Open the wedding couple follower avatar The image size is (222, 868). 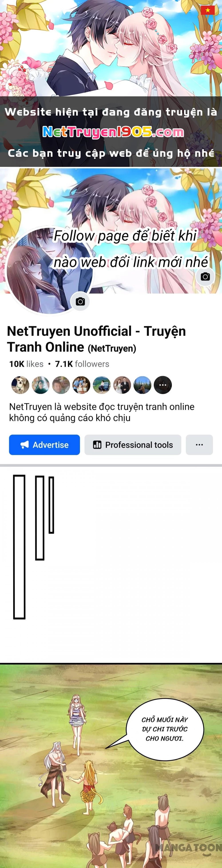point(122,385)
